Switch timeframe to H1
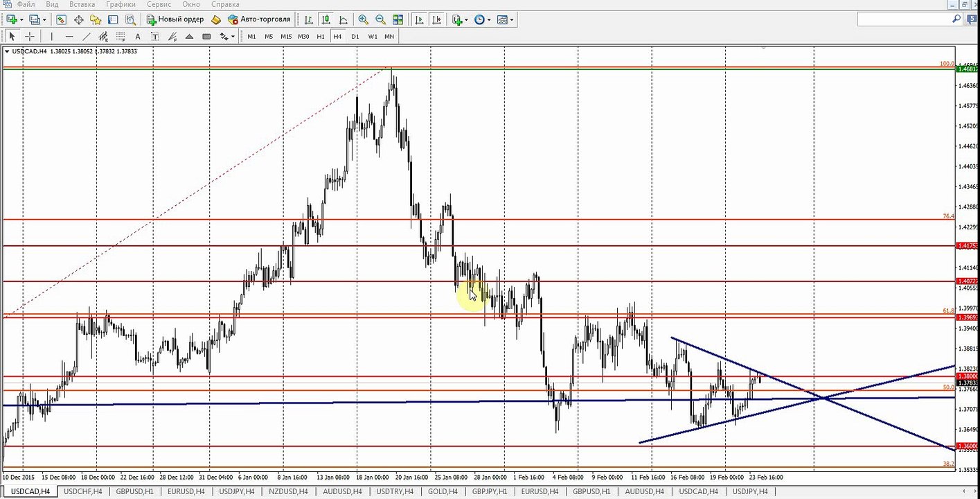The width and height of the screenshot is (980, 499). coord(321,36)
